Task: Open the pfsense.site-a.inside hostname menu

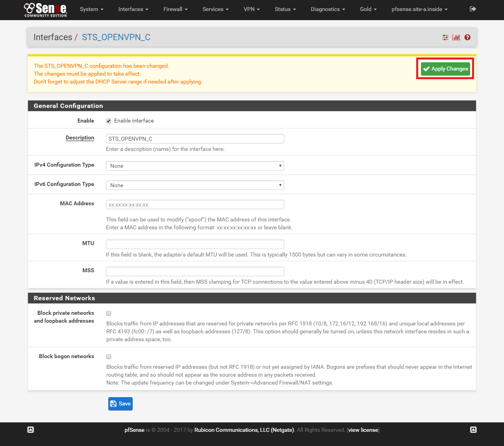Action: pos(419,9)
